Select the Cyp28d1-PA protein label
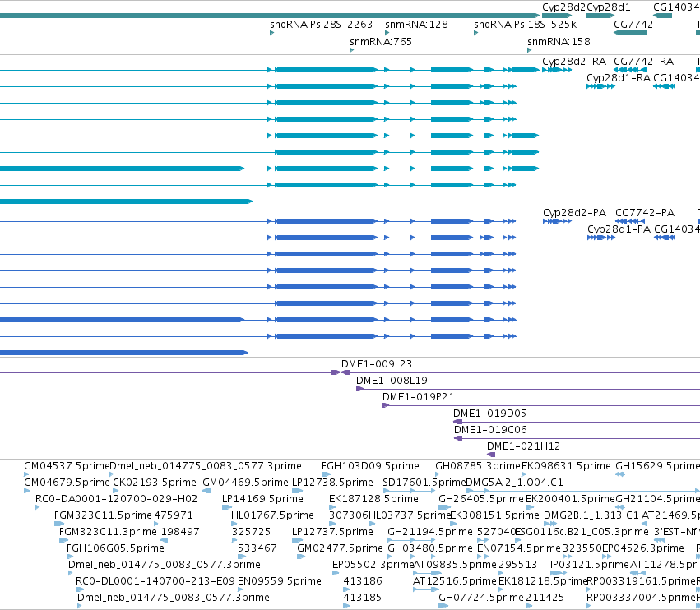Image resolution: width=700 pixels, height=610 pixels. click(619, 229)
